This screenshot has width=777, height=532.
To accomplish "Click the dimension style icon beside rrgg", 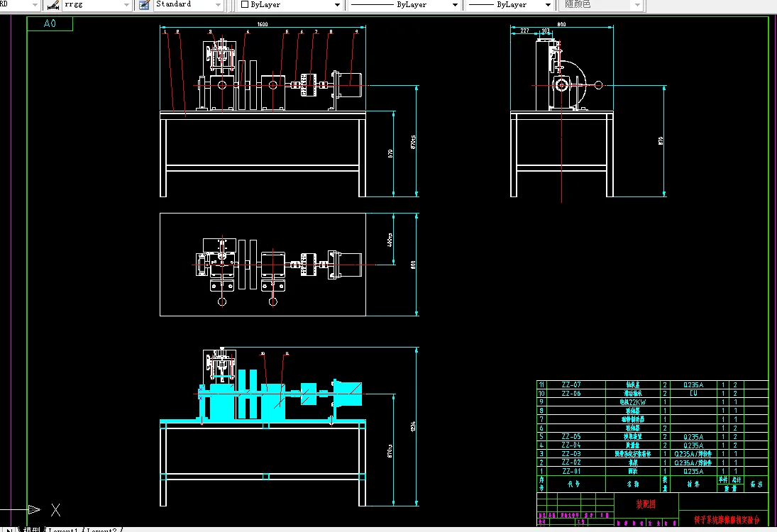I will [53, 5].
